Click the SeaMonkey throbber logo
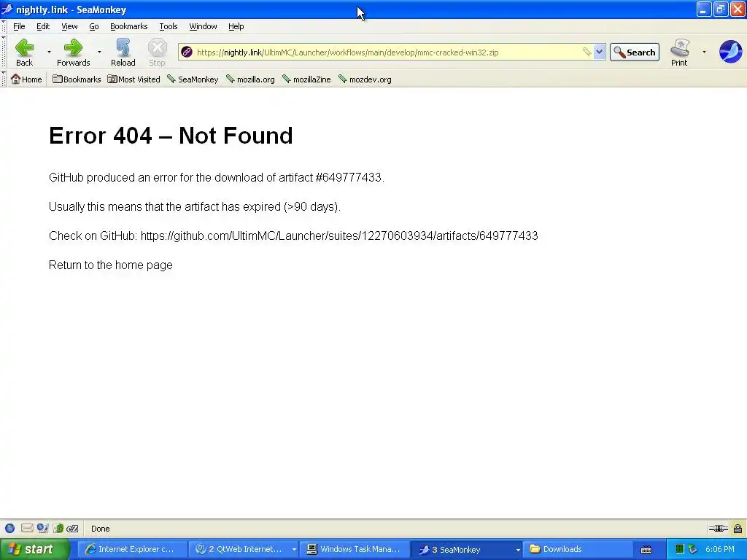 pyautogui.click(x=730, y=52)
